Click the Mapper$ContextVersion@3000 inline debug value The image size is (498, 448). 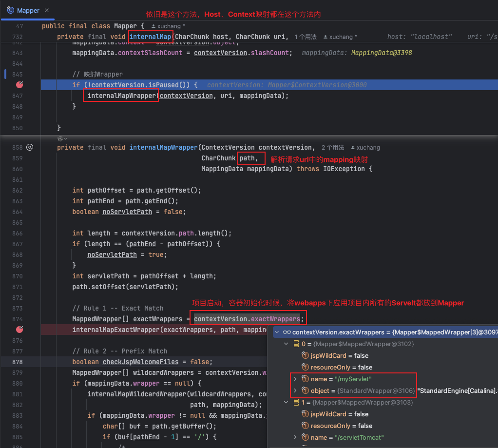pyautogui.click(x=317, y=85)
